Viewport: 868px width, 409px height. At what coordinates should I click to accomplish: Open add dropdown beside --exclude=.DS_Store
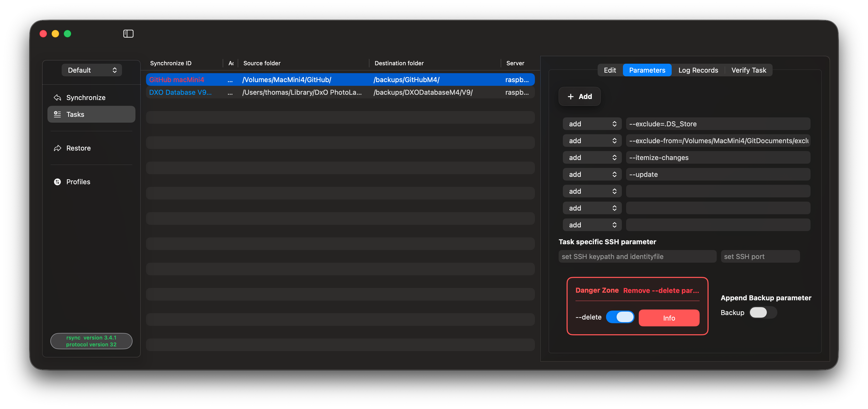click(592, 124)
